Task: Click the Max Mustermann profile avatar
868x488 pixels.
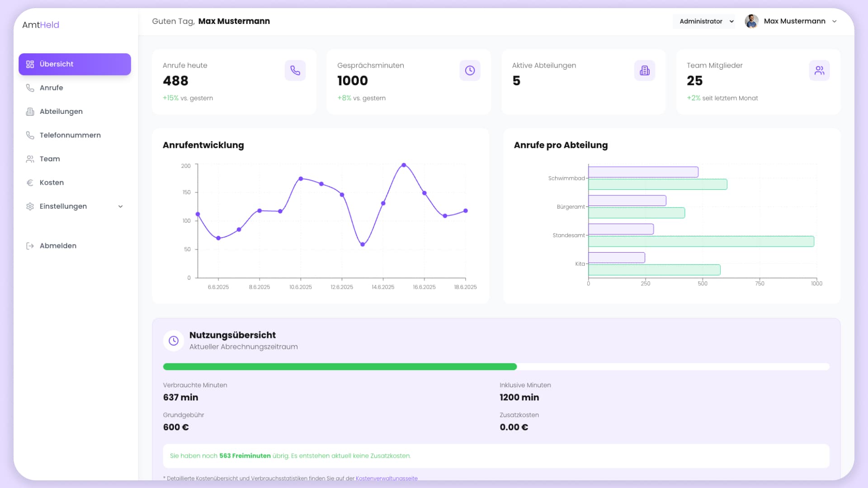Action: tap(751, 21)
